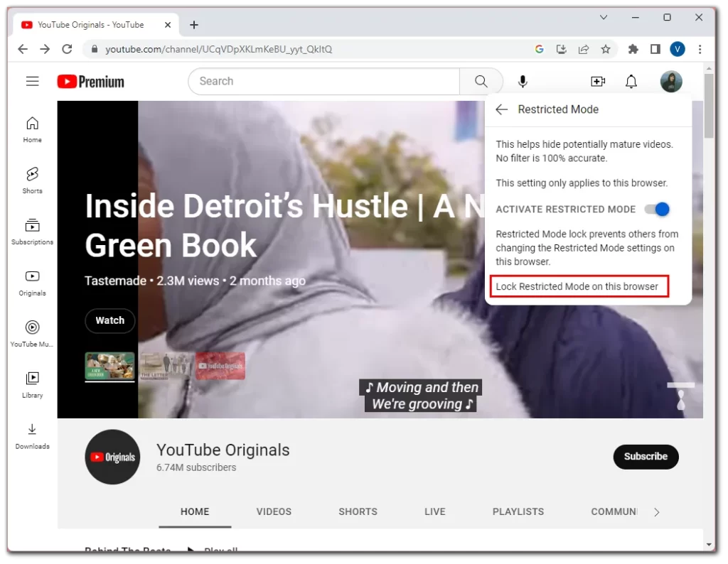Open the browser side panel icon
This screenshot has width=728, height=564.
point(655,49)
